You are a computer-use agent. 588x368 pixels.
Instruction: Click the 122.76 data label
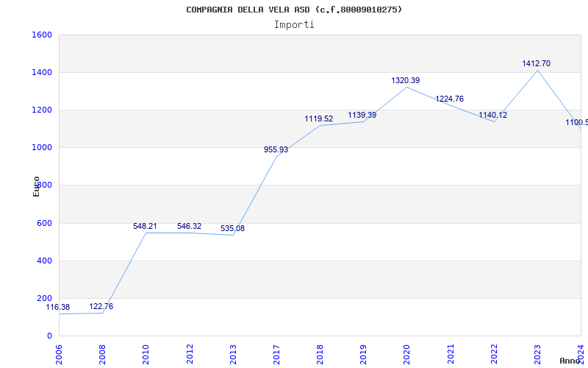pos(101,307)
